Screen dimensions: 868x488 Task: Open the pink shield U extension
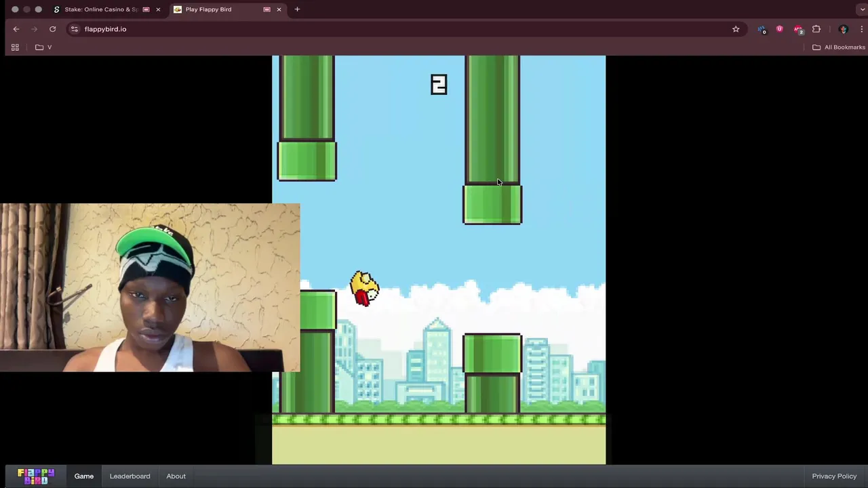[780, 29]
